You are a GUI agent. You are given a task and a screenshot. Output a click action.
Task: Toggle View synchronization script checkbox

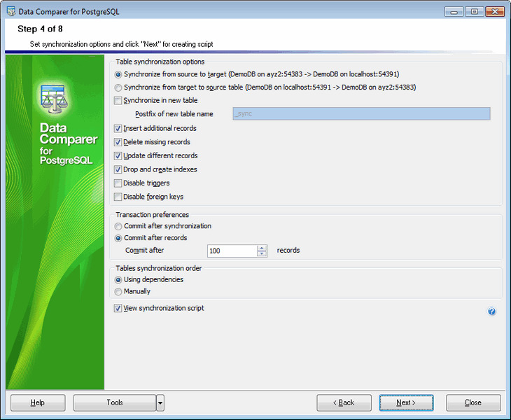(118, 309)
